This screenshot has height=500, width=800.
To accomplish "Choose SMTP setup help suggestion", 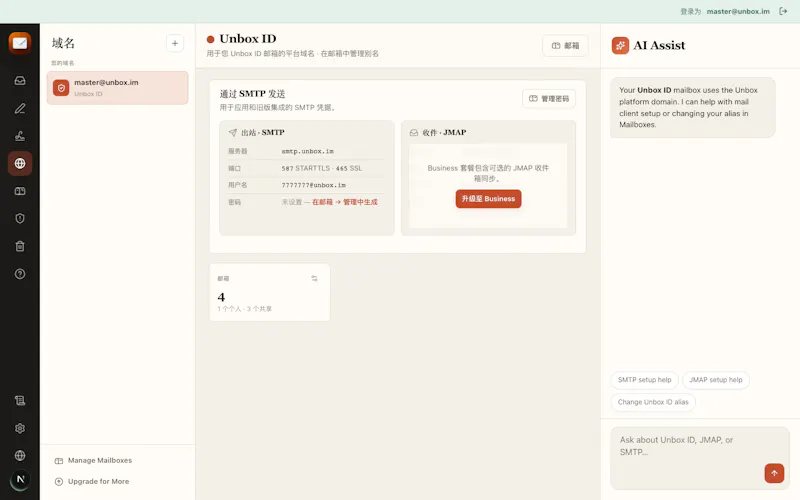I will [644, 380].
